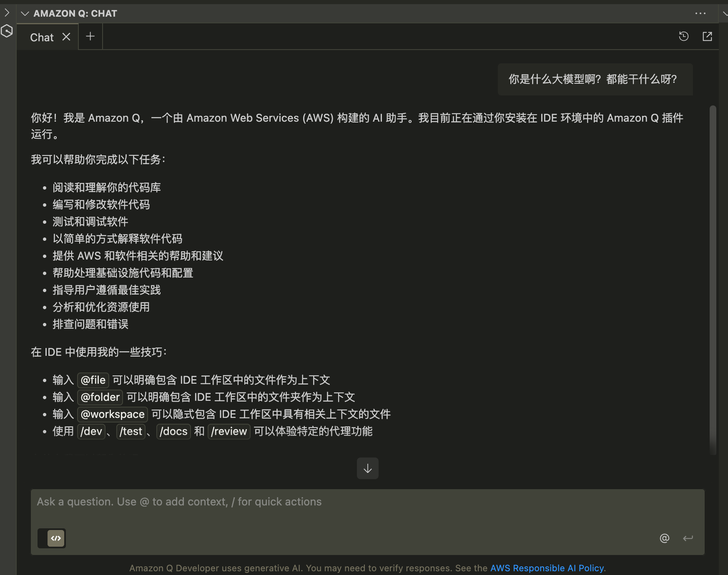Viewport: 728px width, 575px height.
Task: Expand the left sidebar chevron
Action: [x=6, y=12]
